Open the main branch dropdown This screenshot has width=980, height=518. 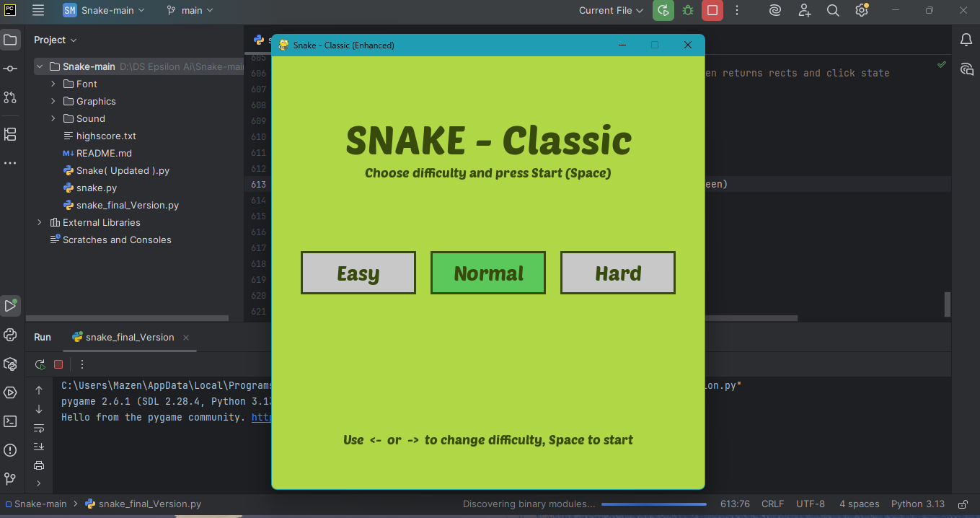(x=190, y=10)
